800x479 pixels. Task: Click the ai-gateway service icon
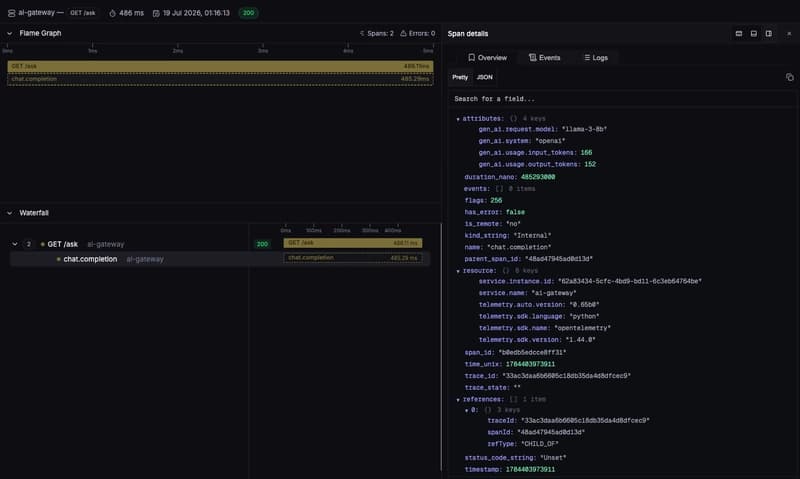pos(11,13)
